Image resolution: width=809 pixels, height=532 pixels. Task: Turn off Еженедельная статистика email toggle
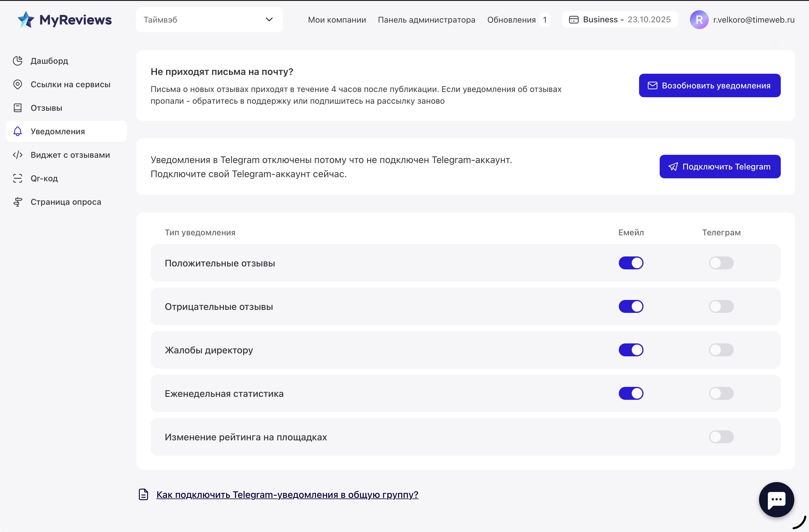631,393
